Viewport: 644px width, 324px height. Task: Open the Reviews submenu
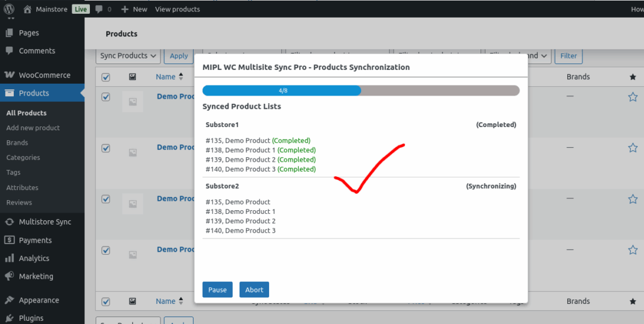(x=19, y=203)
